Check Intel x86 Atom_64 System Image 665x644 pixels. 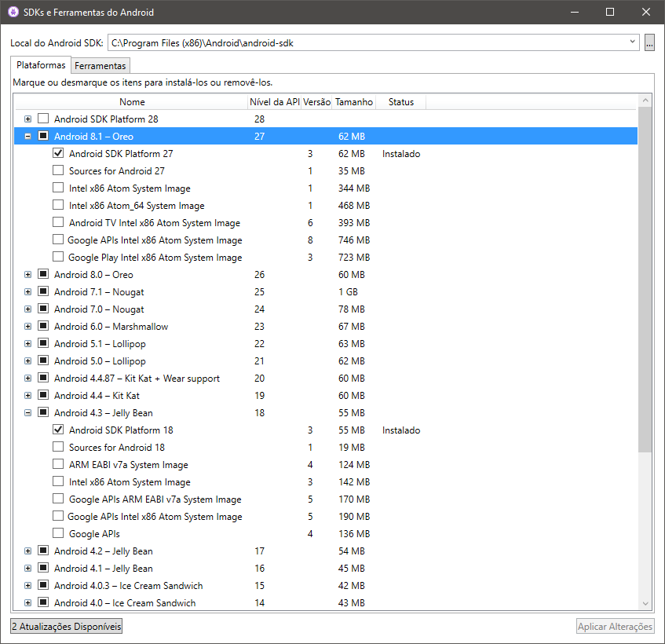point(58,205)
